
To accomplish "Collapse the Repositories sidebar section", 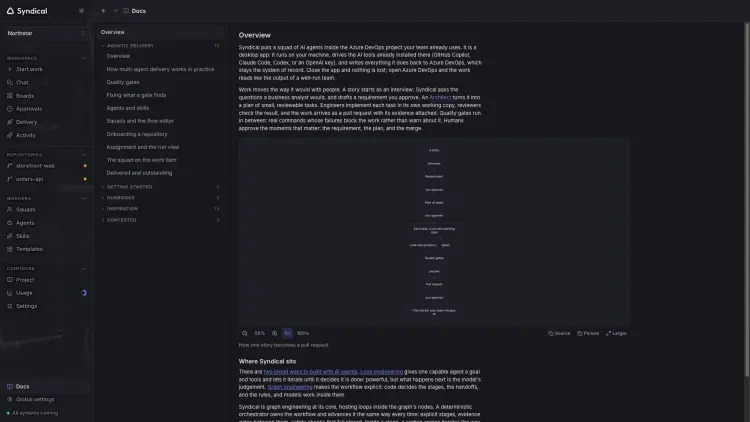I will pos(84,155).
